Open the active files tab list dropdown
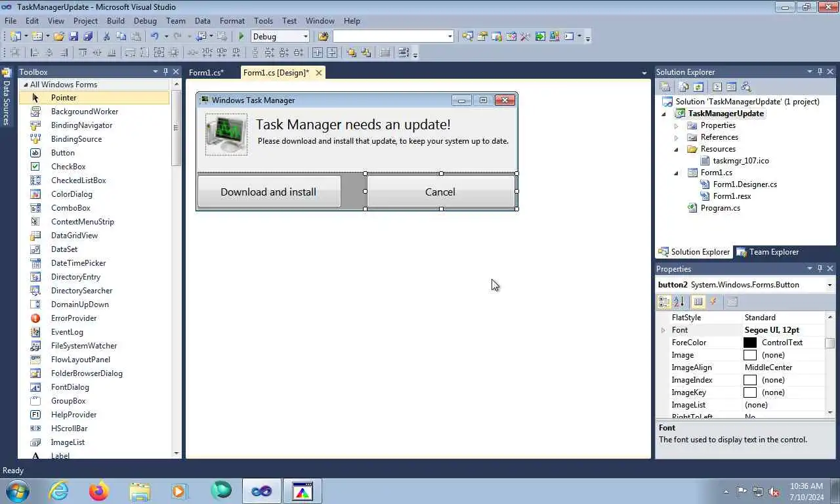 click(644, 73)
